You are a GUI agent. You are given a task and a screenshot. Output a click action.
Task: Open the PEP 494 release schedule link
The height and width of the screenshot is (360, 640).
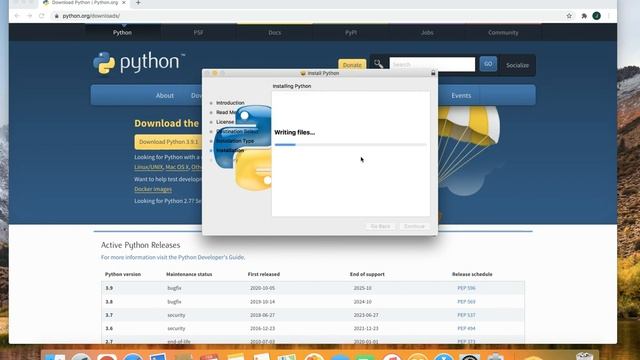pyautogui.click(x=466, y=329)
